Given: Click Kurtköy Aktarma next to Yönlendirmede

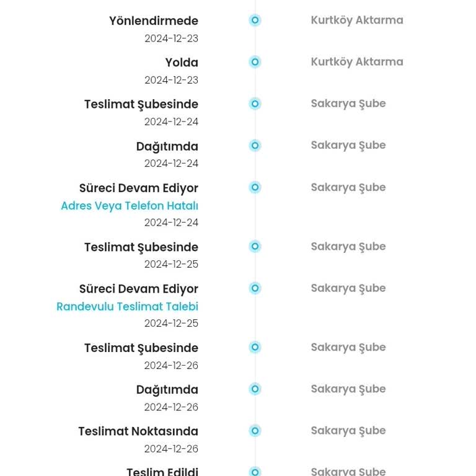Looking at the screenshot, I should pos(357,20).
